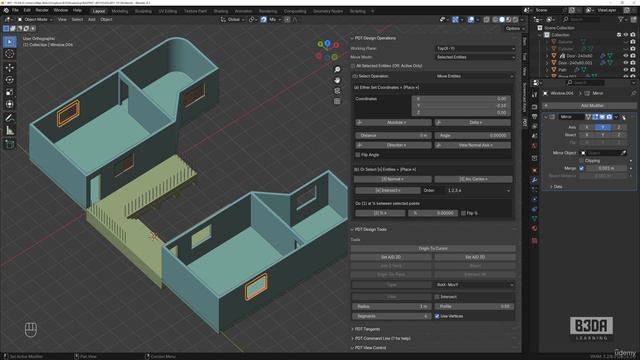Switch perspective/orthographic grid icon
Screen dimensions: 640x360
tap(337, 101)
